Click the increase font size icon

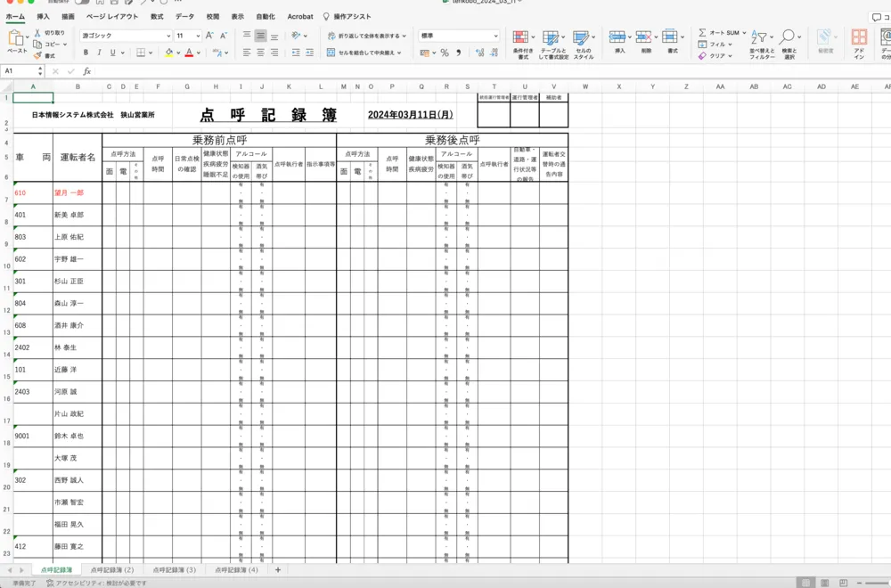[209, 36]
